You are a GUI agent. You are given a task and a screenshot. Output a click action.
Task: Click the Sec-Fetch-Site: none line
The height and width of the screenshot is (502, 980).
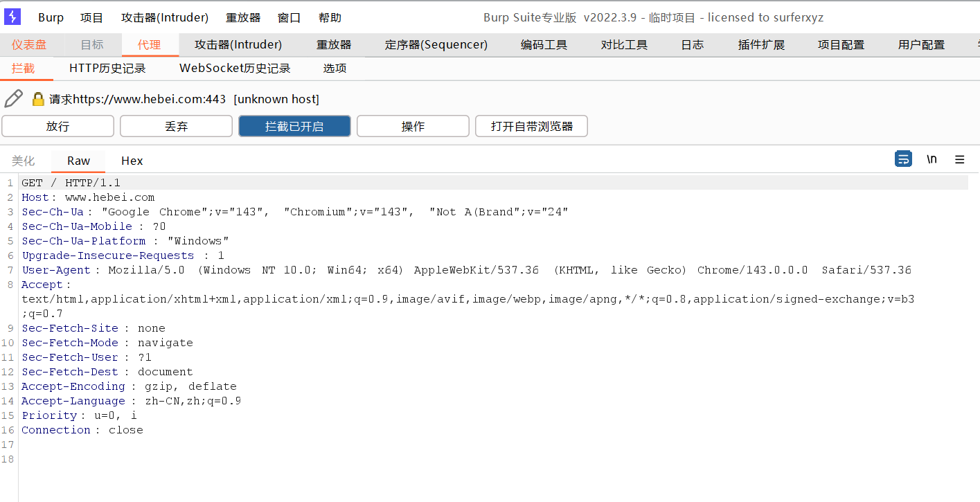tap(93, 328)
